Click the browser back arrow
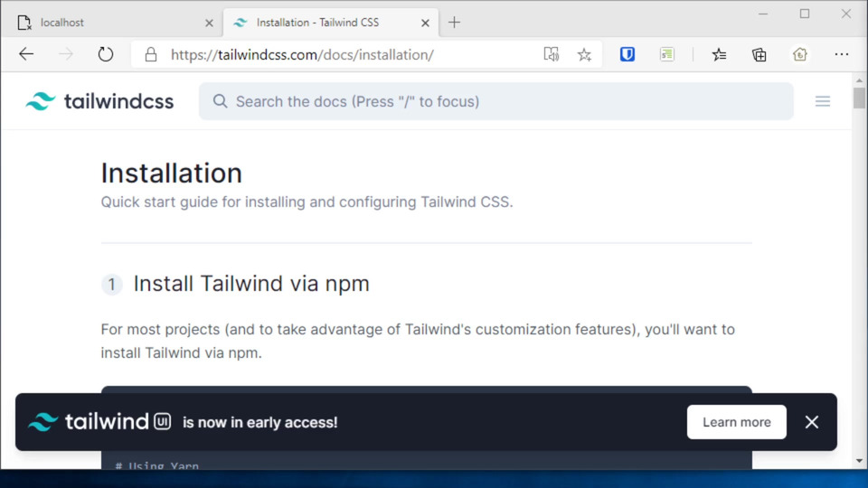 pyautogui.click(x=26, y=54)
